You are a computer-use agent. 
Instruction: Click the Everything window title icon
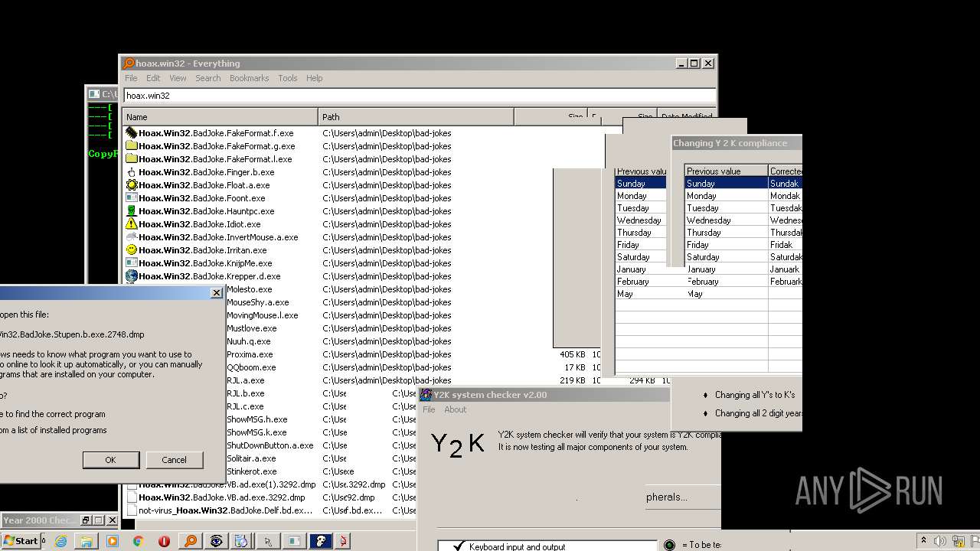(129, 64)
